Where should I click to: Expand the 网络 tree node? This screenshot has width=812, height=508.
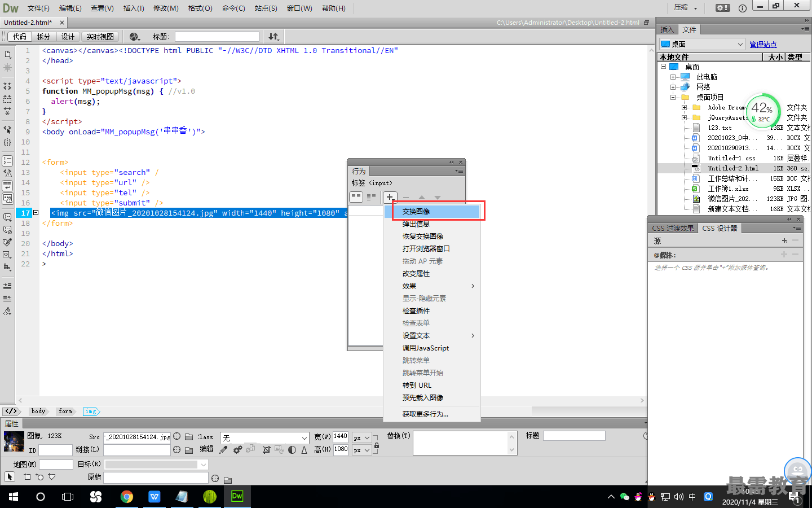point(673,87)
